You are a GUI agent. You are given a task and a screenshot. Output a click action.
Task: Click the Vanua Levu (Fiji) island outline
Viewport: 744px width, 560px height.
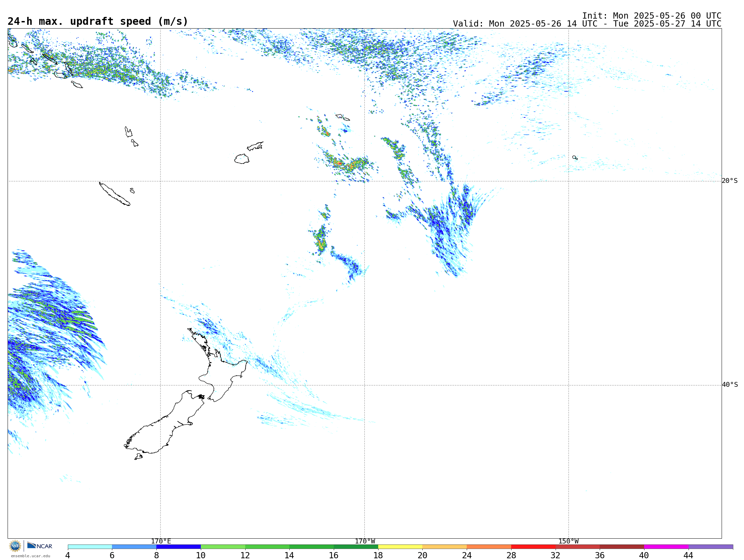(255, 146)
